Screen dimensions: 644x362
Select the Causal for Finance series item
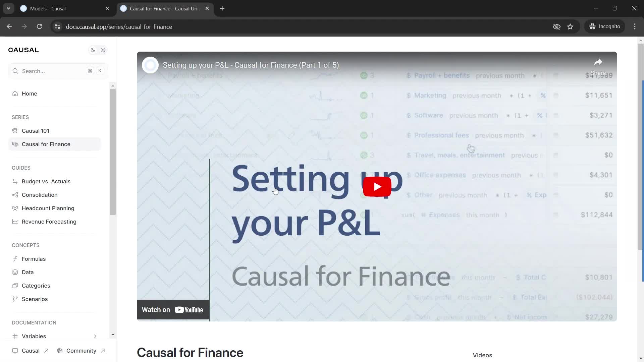pos(46,144)
